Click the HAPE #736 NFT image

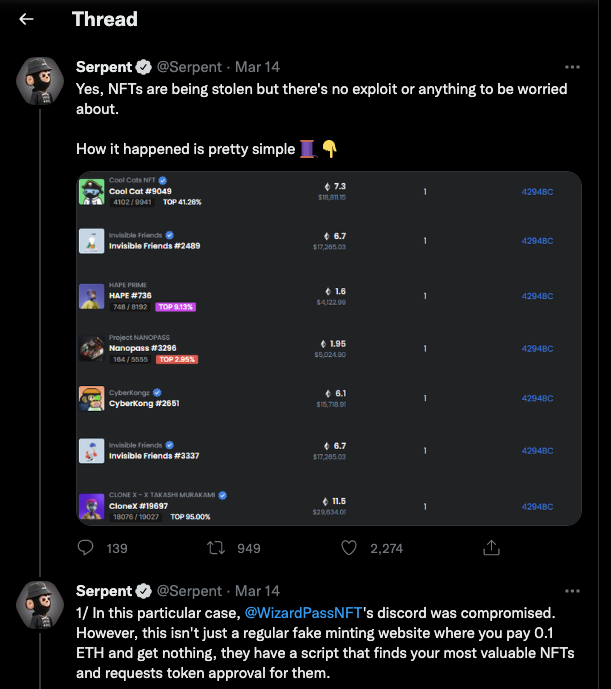(91, 296)
